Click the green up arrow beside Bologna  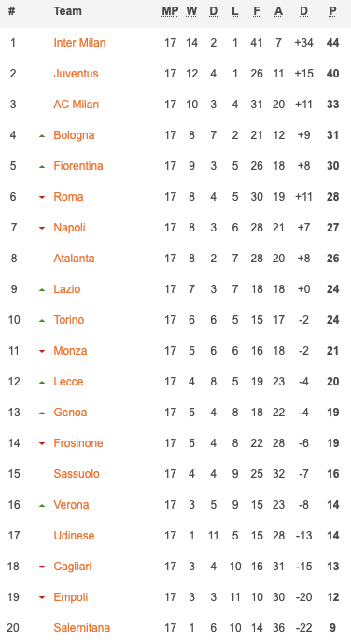tap(42, 135)
